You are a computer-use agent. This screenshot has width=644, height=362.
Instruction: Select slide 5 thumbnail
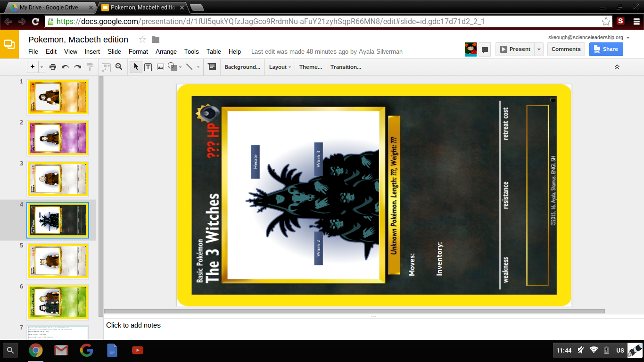tap(58, 262)
